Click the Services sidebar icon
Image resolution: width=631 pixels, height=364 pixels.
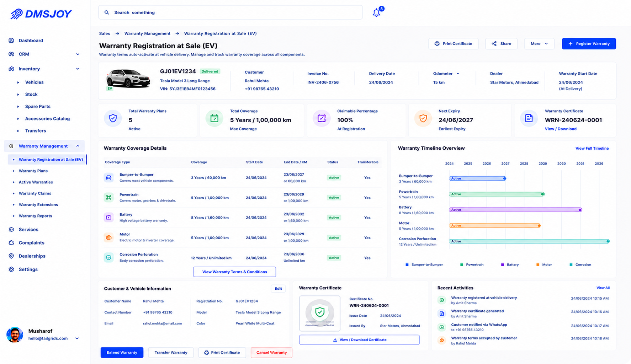click(11, 230)
